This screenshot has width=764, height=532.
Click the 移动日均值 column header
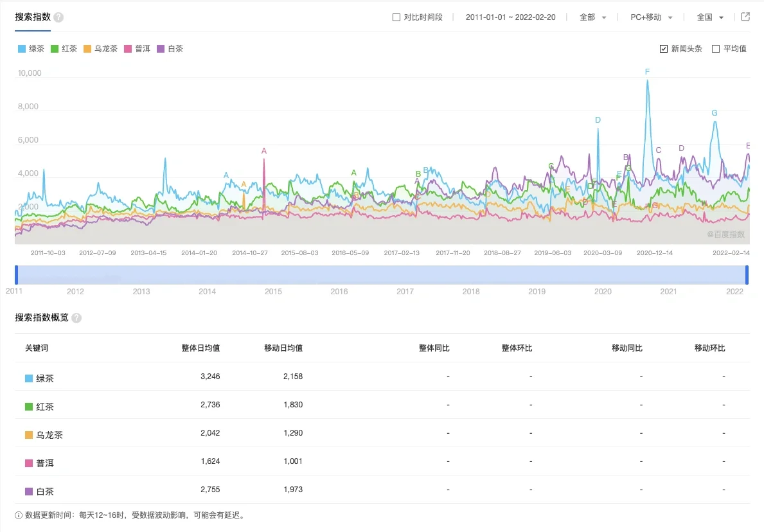pos(283,348)
